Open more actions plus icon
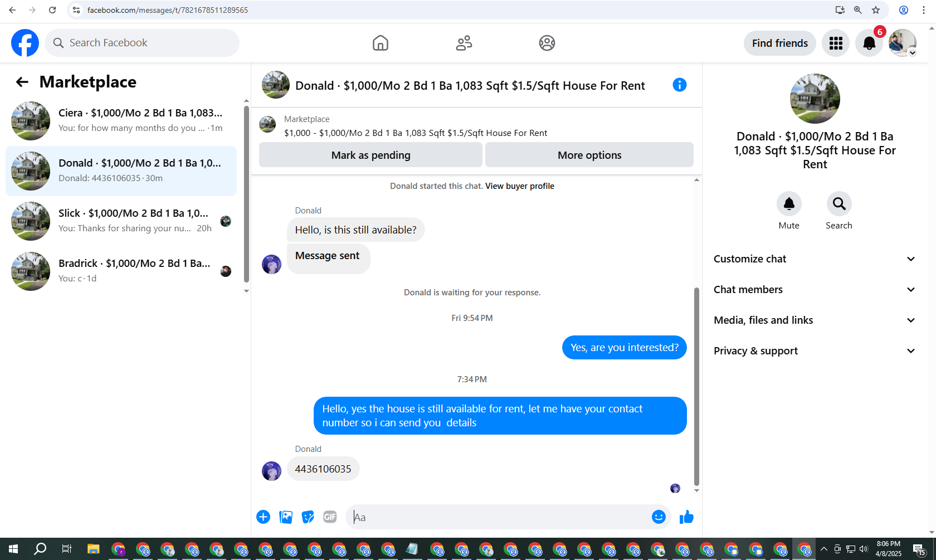Image resolution: width=936 pixels, height=560 pixels. [264, 517]
